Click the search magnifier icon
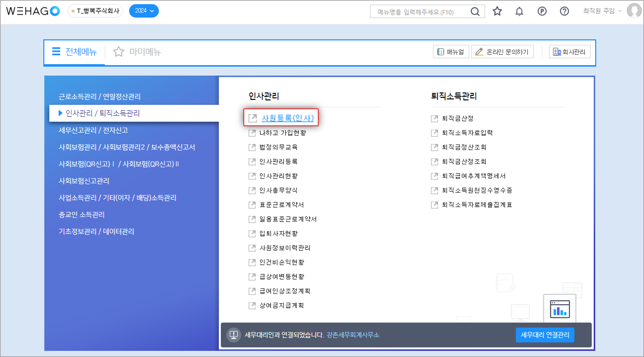 475,12
